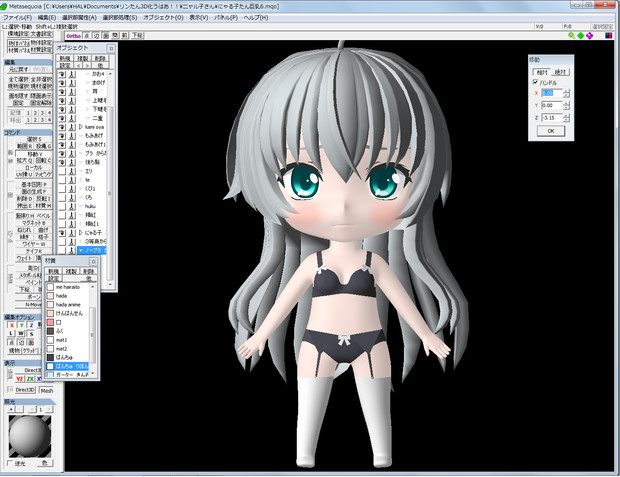The width and height of the screenshot is (620, 477).
Task: Toggle the green Y axis edit option
Action: tap(21, 325)
